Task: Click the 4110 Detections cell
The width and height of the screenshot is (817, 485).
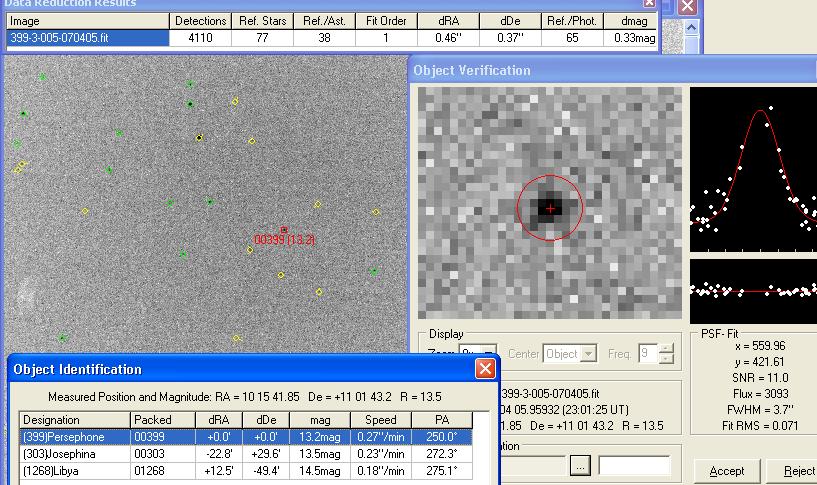Action: 200,38
